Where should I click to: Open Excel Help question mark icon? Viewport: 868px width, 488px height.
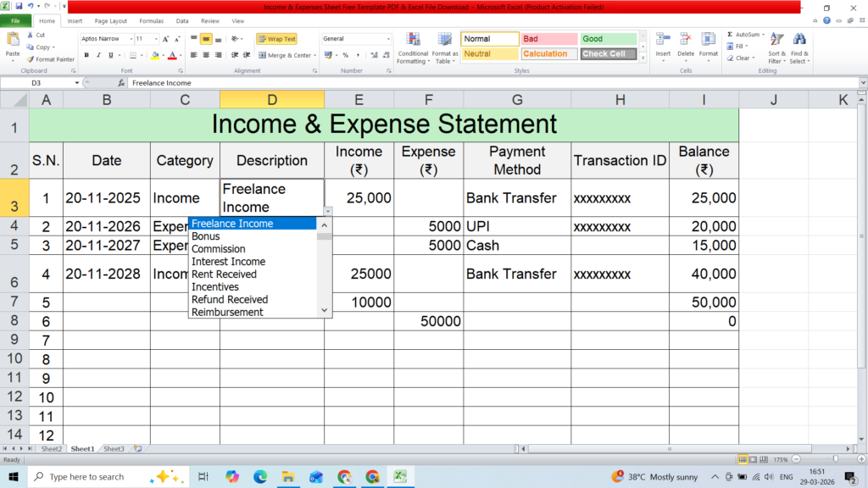click(x=826, y=21)
